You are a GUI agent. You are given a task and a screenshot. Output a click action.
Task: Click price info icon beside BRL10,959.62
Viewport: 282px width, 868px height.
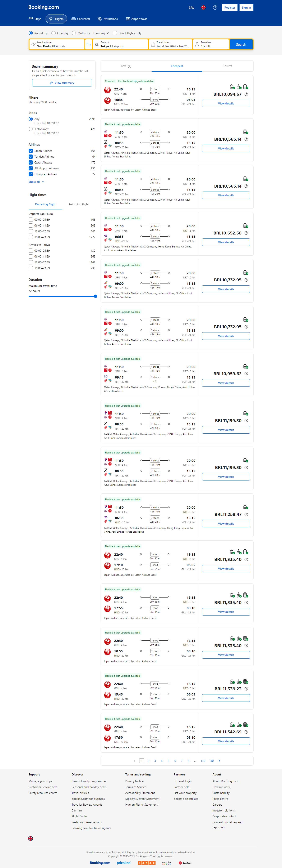[x=246, y=374]
